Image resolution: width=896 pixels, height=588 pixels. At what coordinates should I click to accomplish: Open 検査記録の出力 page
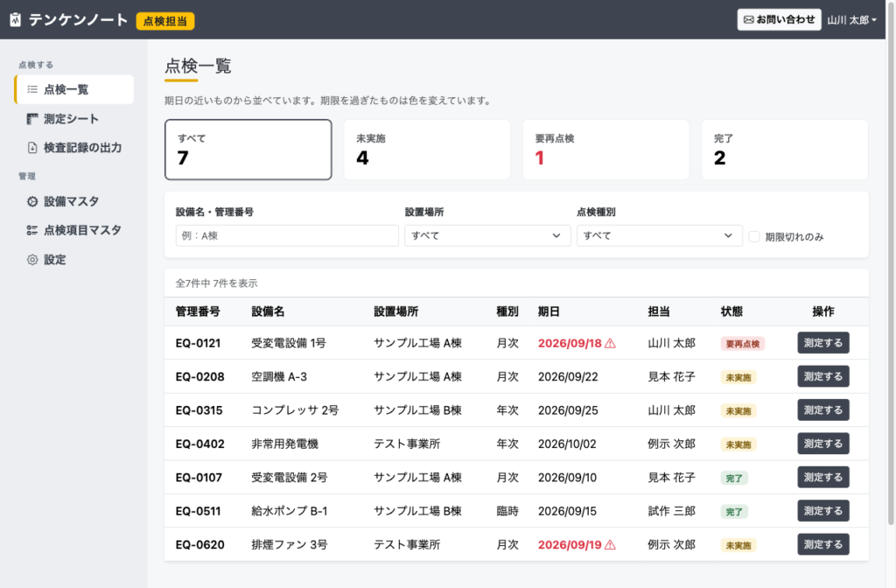coord(74,147)
